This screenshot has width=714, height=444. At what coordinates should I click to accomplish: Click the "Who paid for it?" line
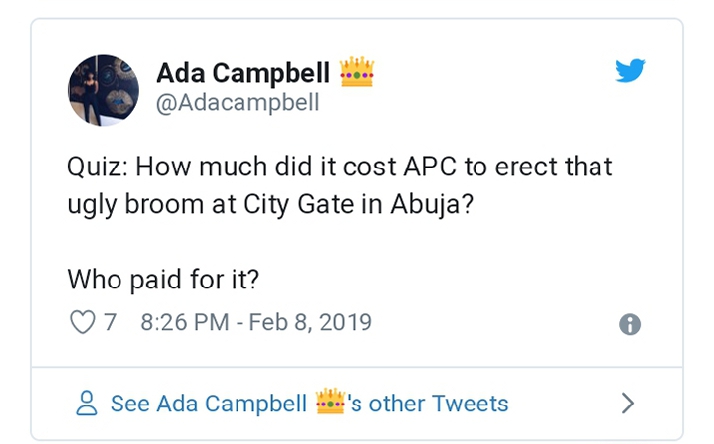click(163, 280)
